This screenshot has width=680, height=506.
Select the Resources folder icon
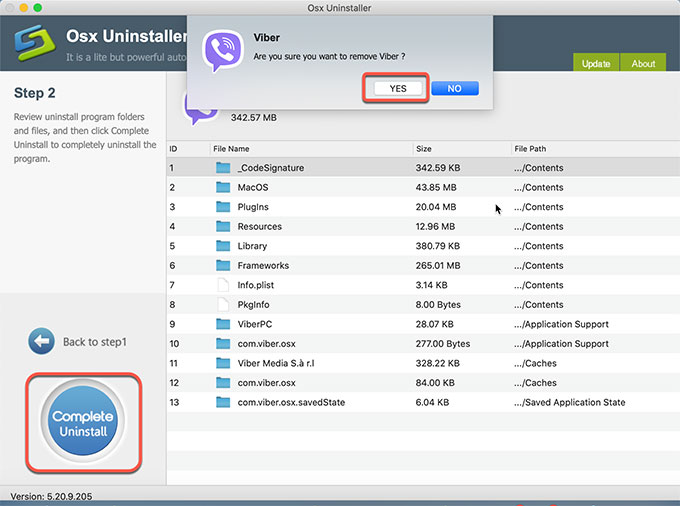point(223,226)
